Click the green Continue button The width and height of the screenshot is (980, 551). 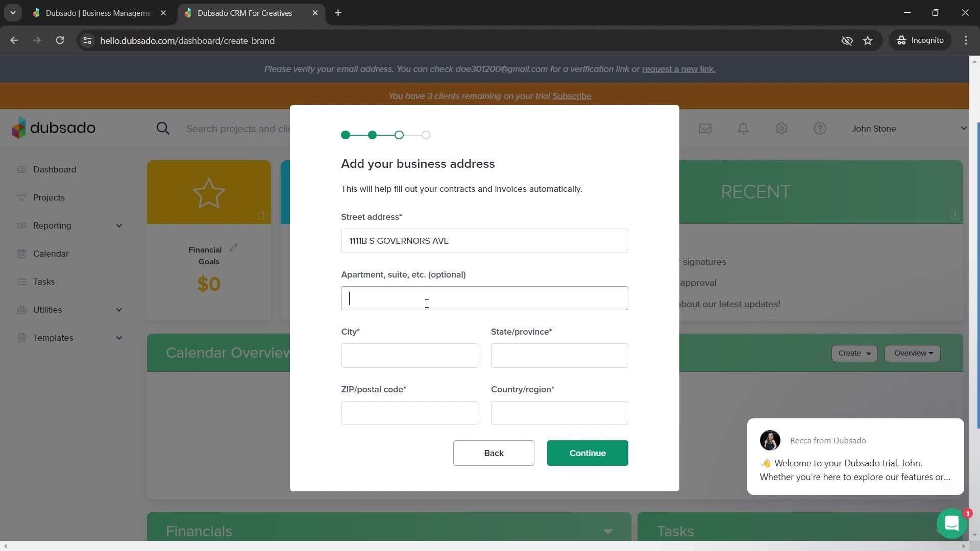[x=587, y=453]
